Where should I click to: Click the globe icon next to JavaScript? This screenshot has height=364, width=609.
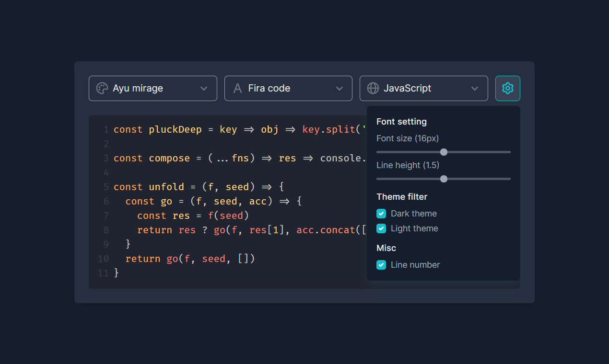coord(373,88)
